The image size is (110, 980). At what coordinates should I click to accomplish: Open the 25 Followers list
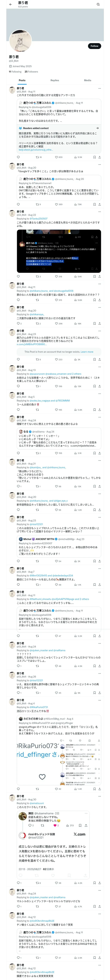pyautogui.click(x=31, y=72)
